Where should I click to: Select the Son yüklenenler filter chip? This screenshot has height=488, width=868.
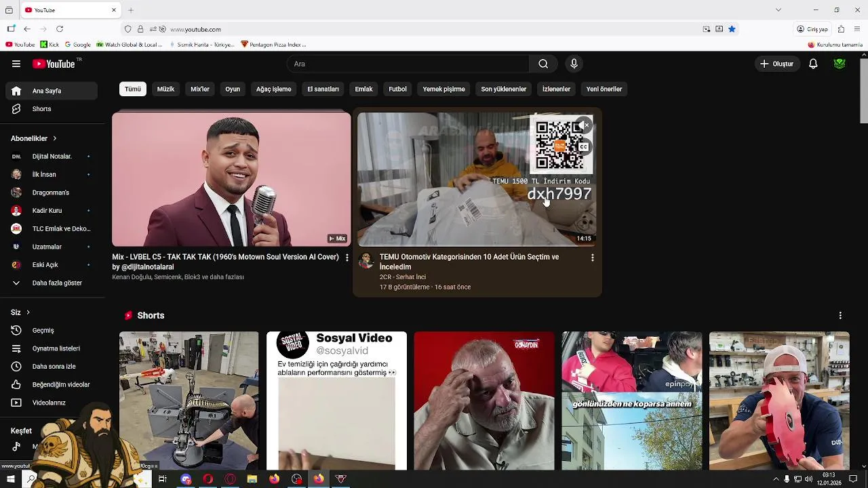coord(503,89)
